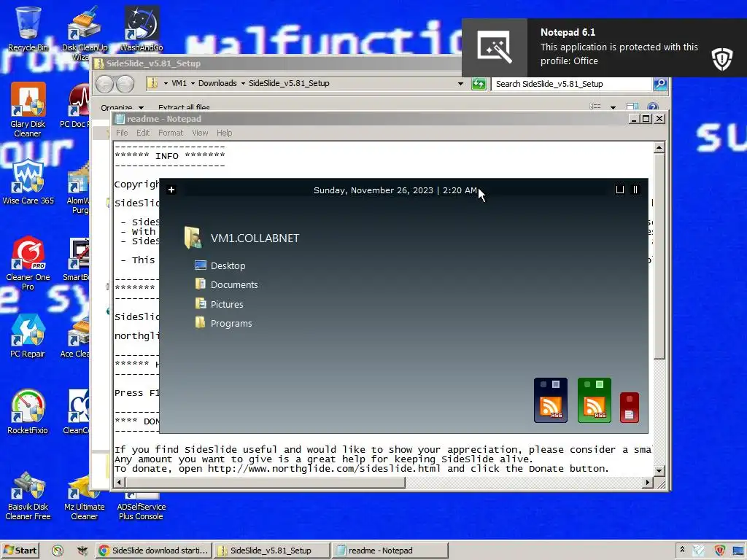Open PC Repair desktop shortcut

pyautogui.click(x=28, y=335)
